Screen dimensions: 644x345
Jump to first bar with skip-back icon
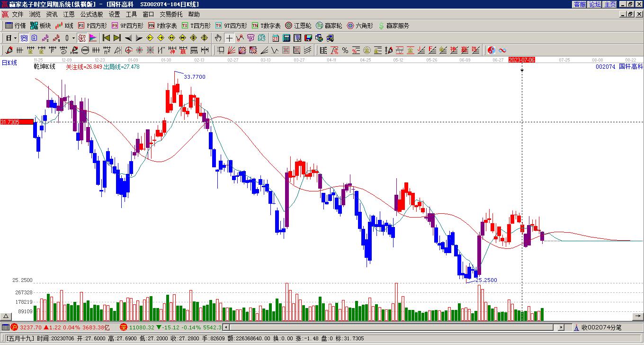(106, 38)
